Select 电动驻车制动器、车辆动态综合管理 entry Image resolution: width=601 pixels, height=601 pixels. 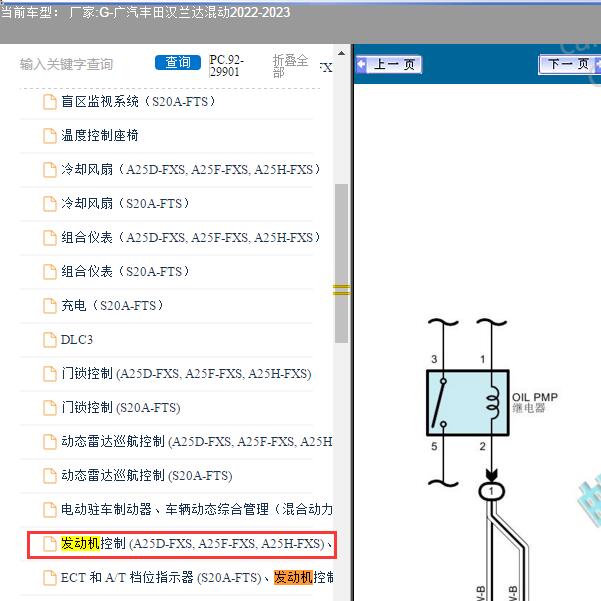(x=197, y=509)
